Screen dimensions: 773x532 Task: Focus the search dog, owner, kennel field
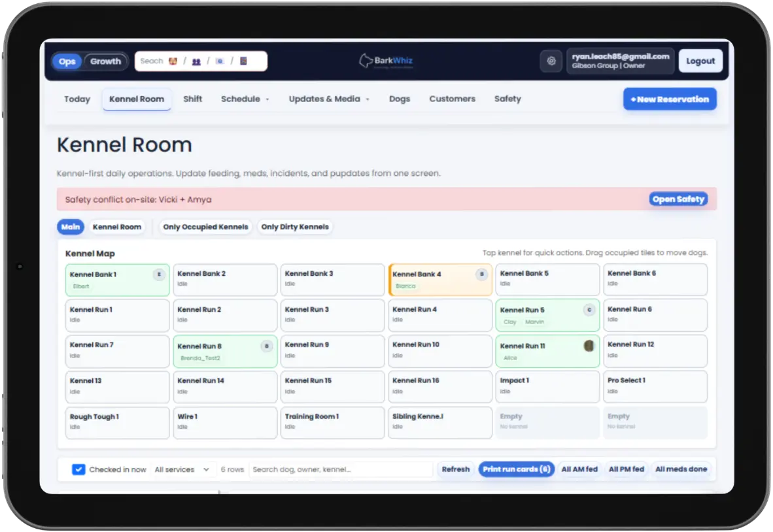click(341, 469)
